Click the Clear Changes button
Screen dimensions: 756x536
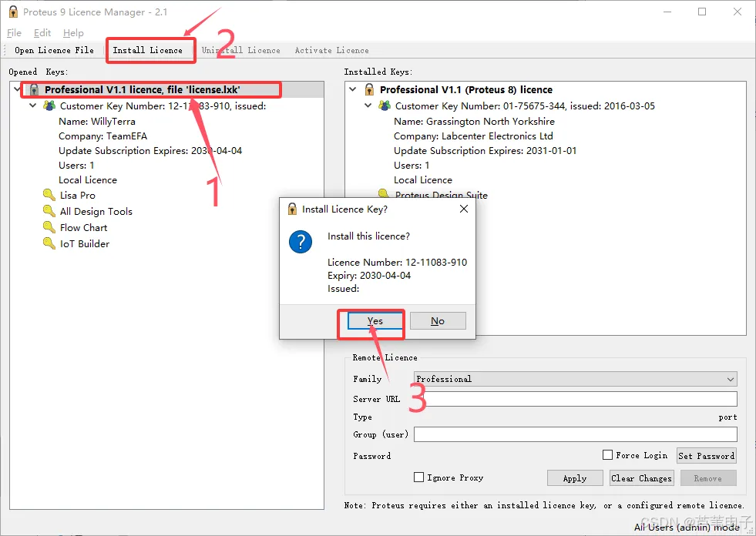641,478
